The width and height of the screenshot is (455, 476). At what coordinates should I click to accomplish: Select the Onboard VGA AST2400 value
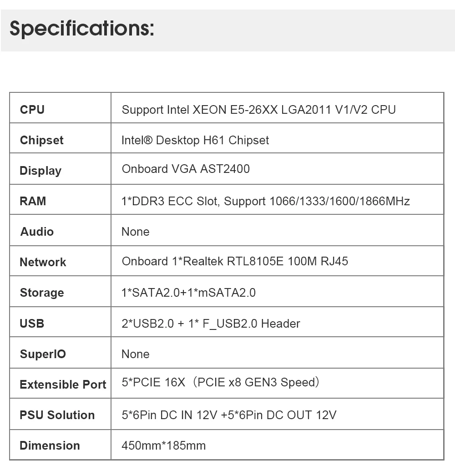[x=186, y=169]
